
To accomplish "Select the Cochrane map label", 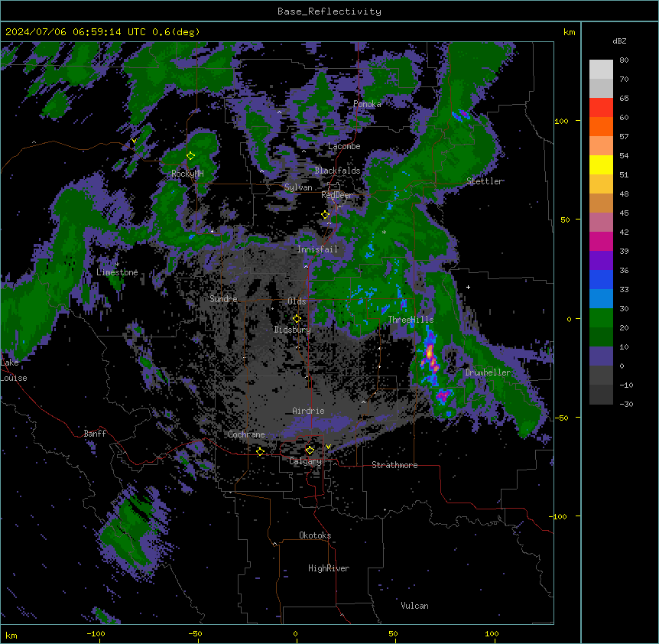I will pos(246,434).
